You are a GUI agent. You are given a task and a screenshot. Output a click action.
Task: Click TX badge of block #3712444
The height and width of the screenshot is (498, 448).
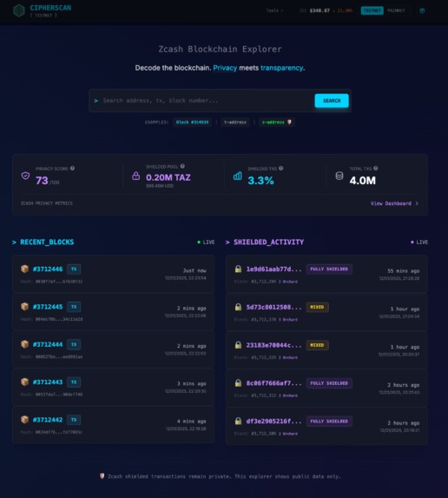pos(74,344)
